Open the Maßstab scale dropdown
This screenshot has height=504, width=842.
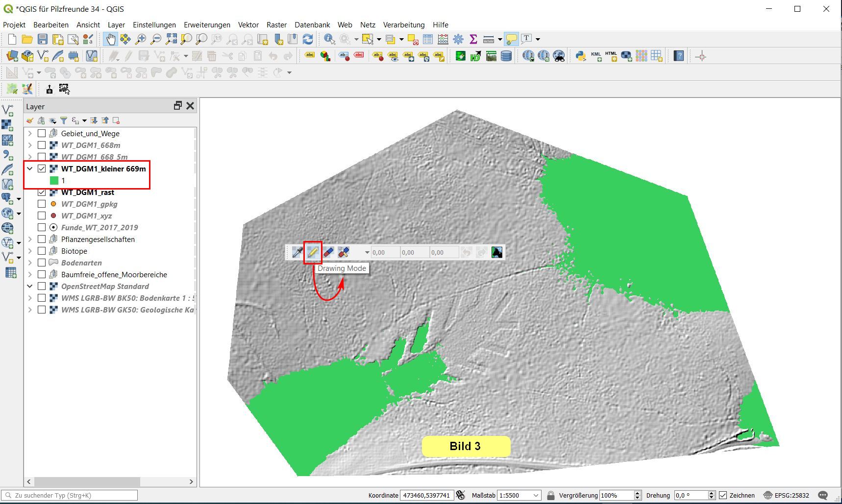coord(536,495)
